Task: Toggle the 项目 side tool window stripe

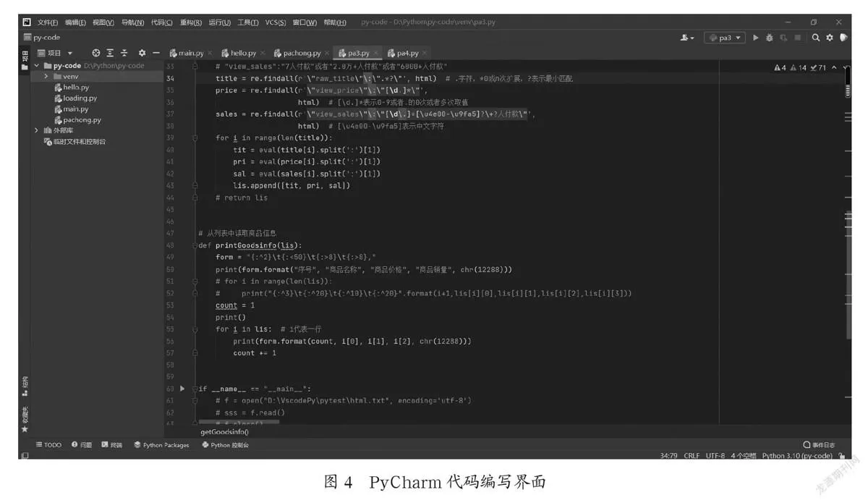Action: [25, 58]
